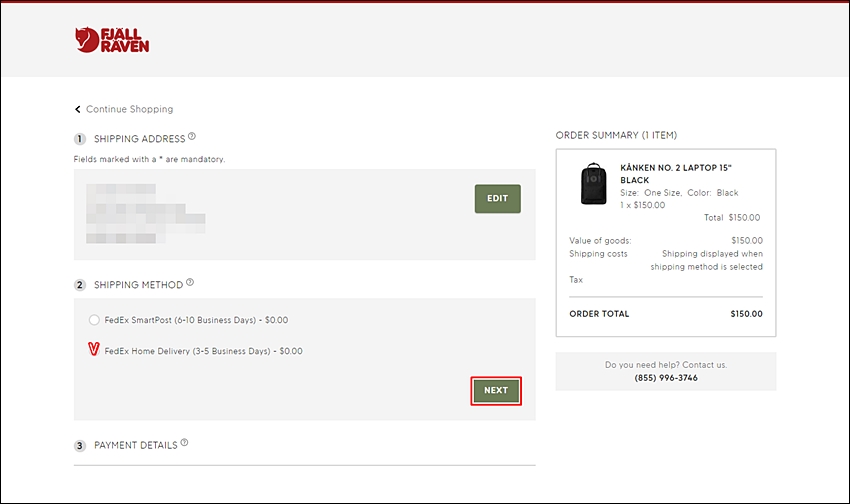The height and width of the screenshot is (504, 850).
Task: Click the "1 x $150.00" quantity line
Action: click(642, 205)
